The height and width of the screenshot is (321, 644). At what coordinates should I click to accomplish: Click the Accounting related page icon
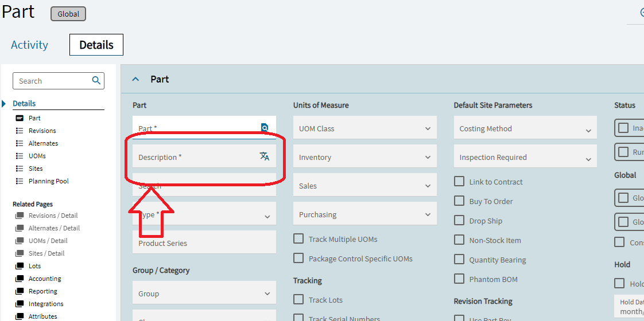pos(20,279)
